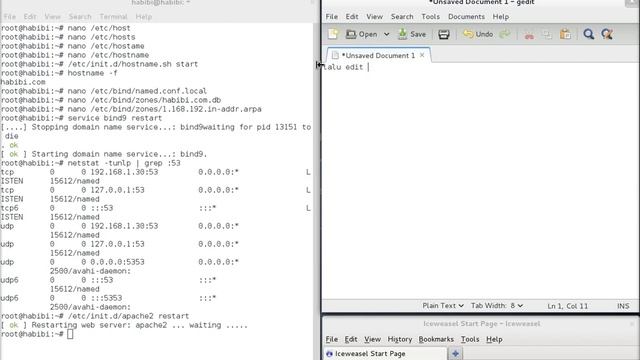
Task: Toggle the INS insert mode indicator
Action: 623,306
